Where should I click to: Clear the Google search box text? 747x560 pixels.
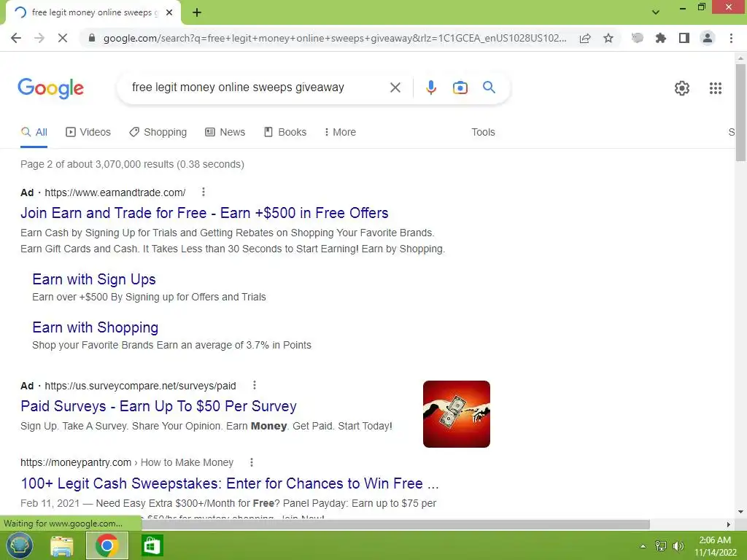[395, 87]
